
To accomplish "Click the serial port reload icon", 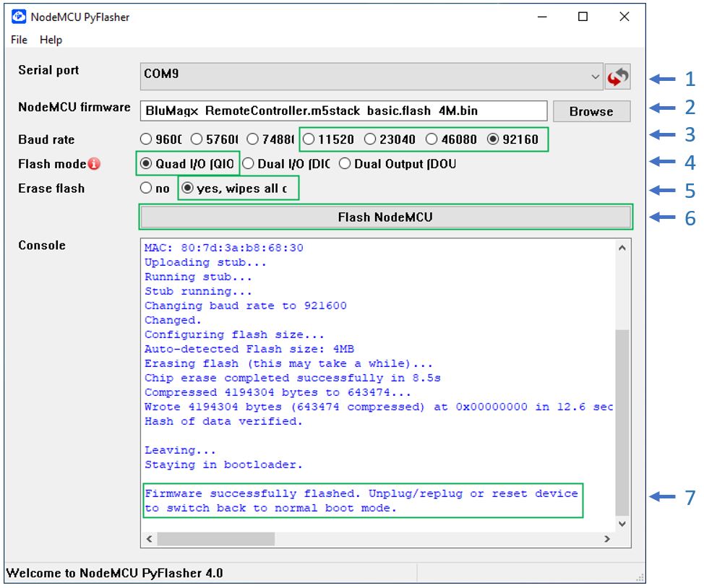I will pos(617,77).
